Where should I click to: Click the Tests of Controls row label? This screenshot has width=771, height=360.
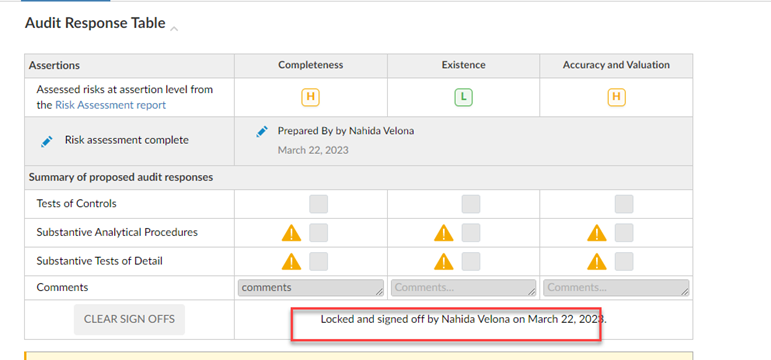[76, 204]
